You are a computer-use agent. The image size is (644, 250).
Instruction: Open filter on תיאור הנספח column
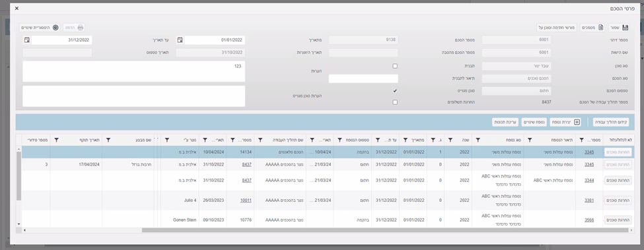click(x=530, y=140)
